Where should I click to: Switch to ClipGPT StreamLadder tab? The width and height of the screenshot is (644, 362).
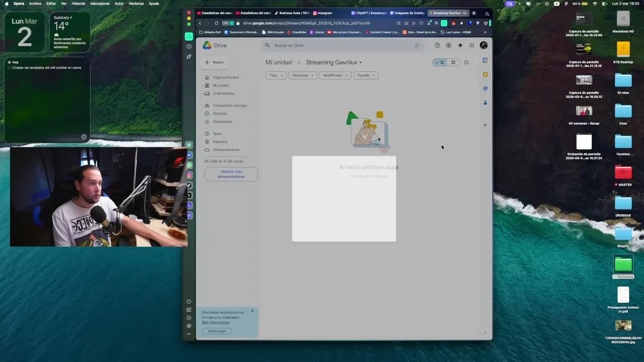pos(368,13)
